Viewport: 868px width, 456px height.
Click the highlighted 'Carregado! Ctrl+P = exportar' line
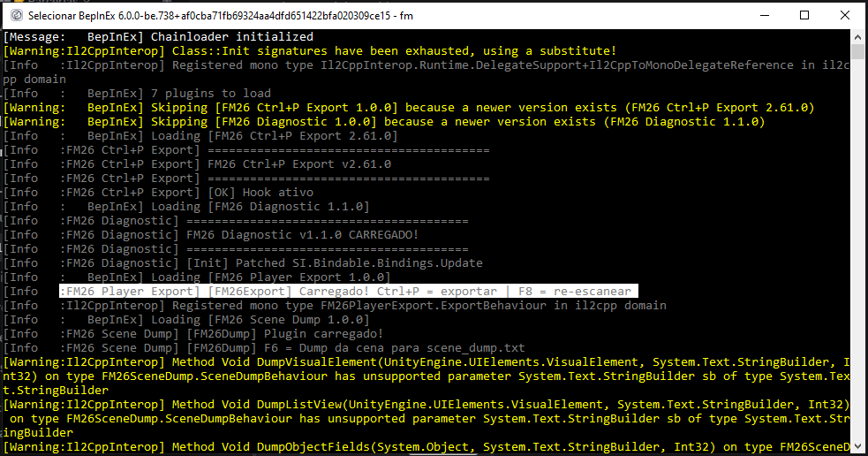pos(349,291)
